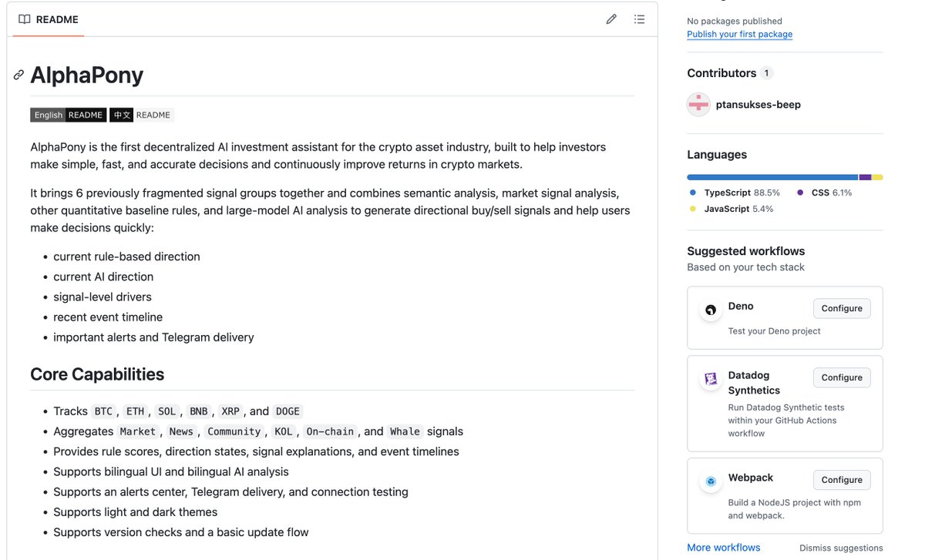Viewport: 925px width, 560px height.
Task: Click the ptansukses-beep avatar image
Action: (x=698, y=104)
